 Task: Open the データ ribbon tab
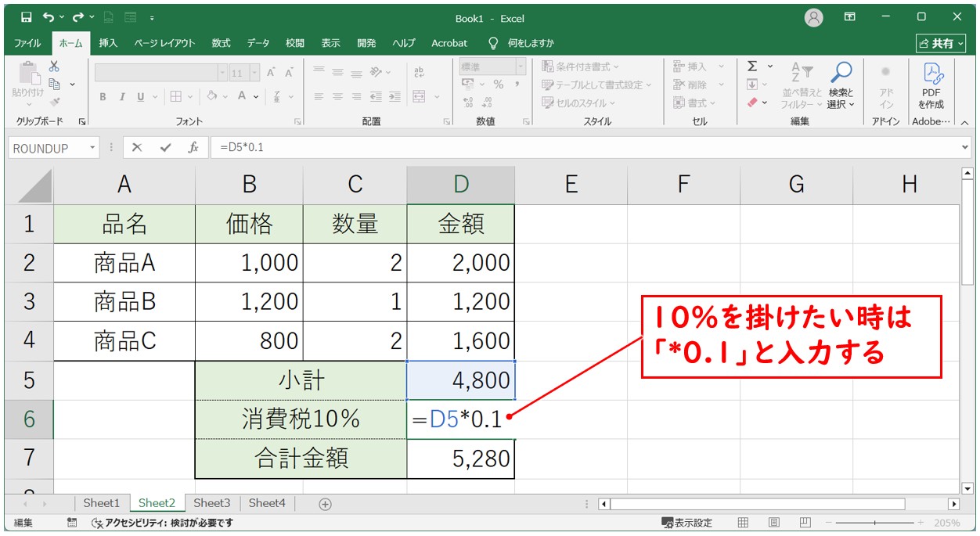258,43
